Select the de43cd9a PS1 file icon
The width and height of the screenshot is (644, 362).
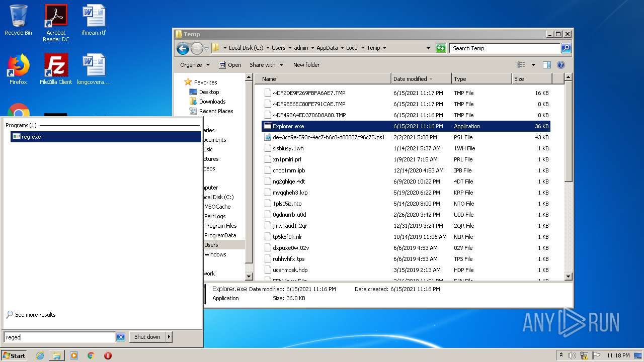point(268,137)
